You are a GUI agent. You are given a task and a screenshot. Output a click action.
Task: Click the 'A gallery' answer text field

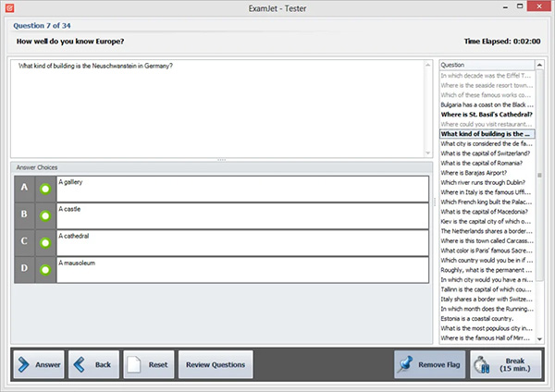242,189
